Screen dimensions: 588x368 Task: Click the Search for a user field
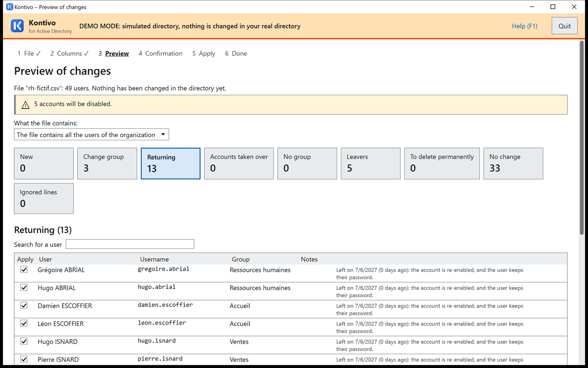point(130,244)
